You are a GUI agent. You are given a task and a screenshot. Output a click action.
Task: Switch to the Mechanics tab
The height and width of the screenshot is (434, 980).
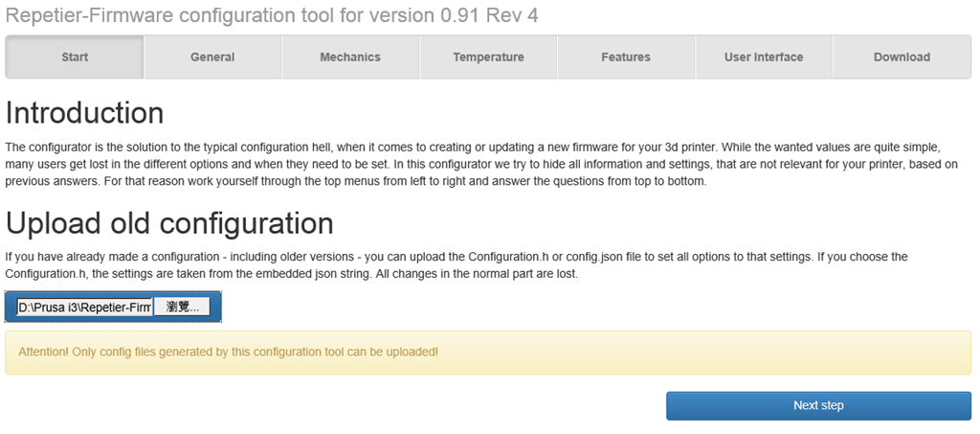tap(350, 57)
